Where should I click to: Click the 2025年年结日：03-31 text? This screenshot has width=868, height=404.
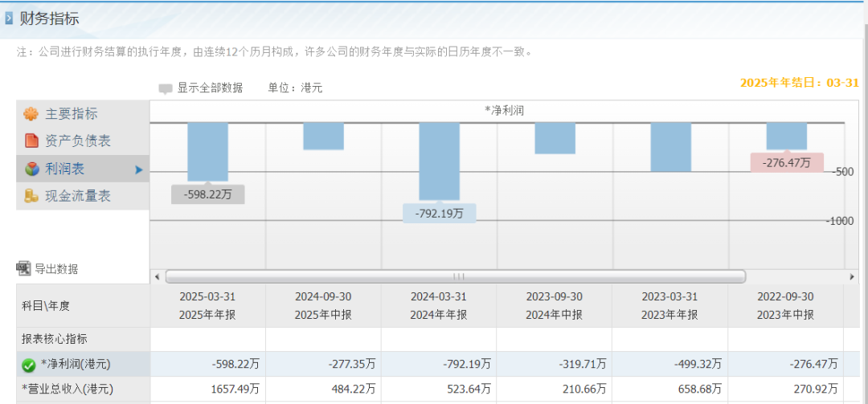[x=800, y=83]
